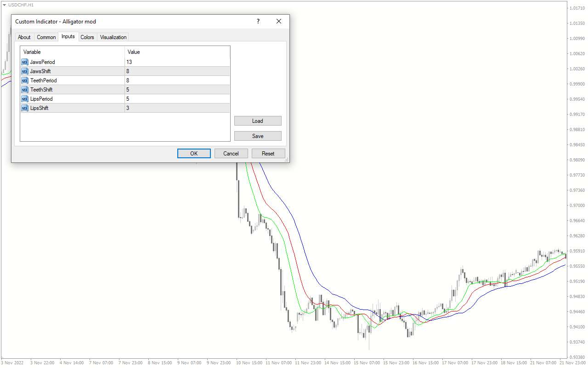Confirm settings with the OK button
The height and width of the screenshot is (368, 588).
point(194,154)
